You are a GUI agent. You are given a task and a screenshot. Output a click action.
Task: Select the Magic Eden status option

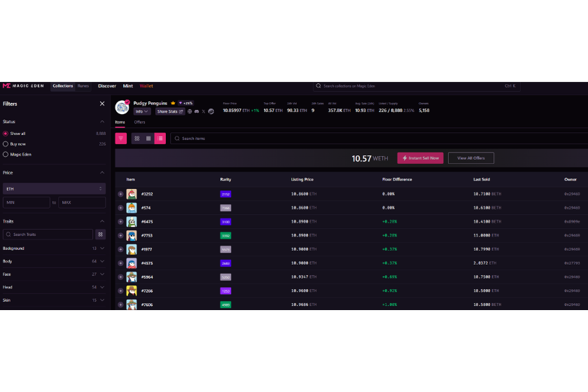6,154
